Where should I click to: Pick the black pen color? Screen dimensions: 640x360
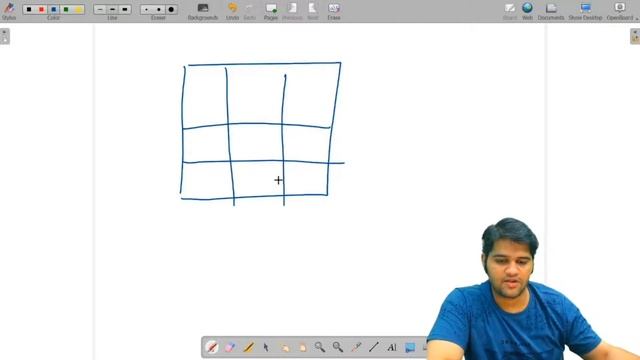pyautogui.click(x=29, y=9)
